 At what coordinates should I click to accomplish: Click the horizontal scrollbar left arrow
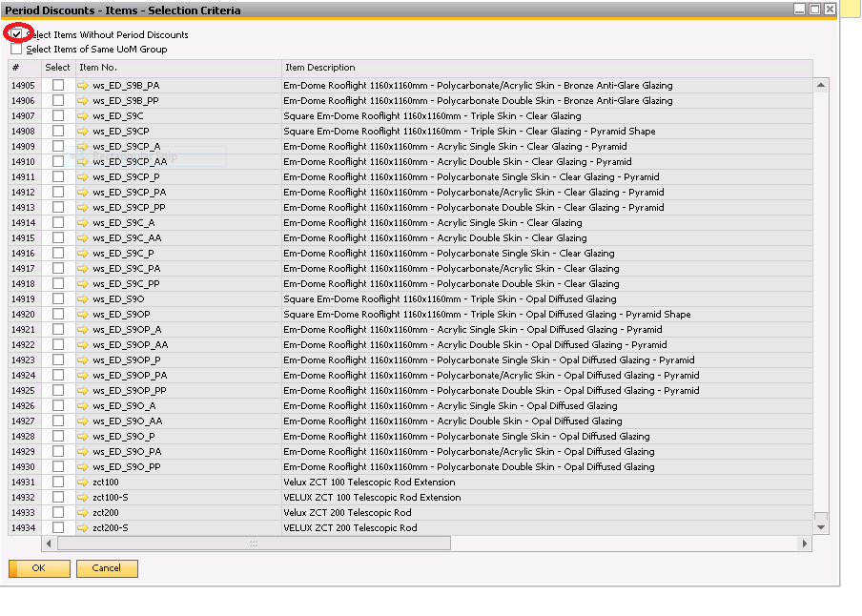point(49,544)
